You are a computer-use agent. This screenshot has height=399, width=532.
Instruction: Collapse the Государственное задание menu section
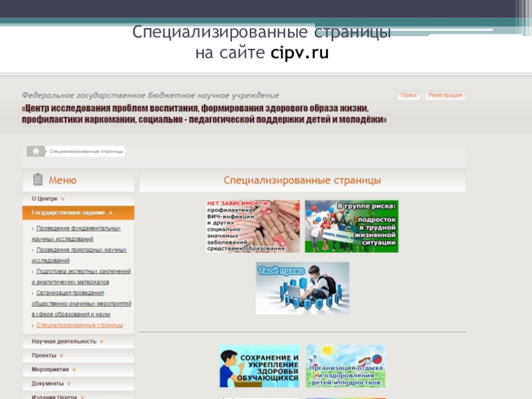(x=78, y=213)
